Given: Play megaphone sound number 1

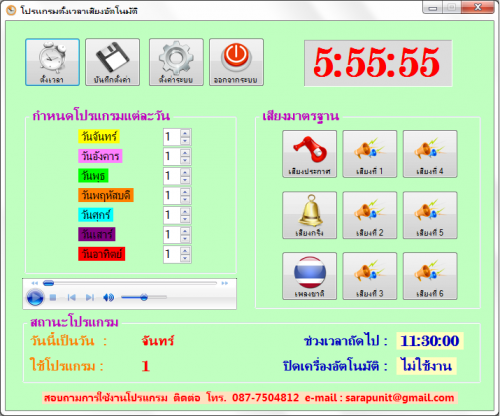Looking at the screenshot, I should (x=370, y=154).
